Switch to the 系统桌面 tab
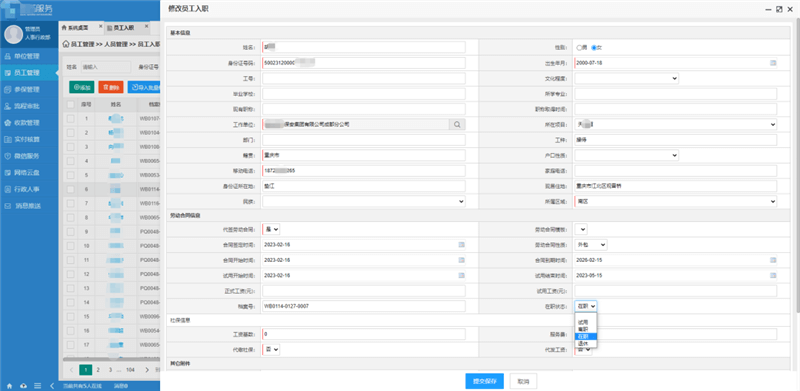800x391 pixels. [78, 28]
